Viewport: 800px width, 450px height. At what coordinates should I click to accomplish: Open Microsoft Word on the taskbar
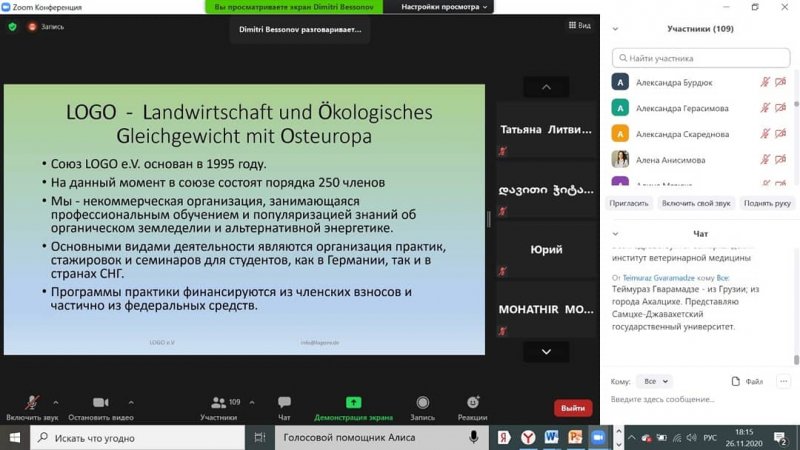click(551, 438)
